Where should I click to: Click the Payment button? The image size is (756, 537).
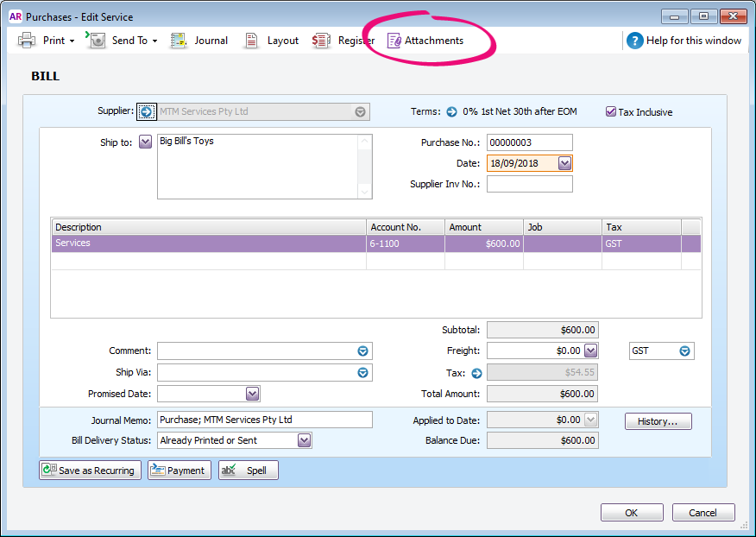coord(179,471)
